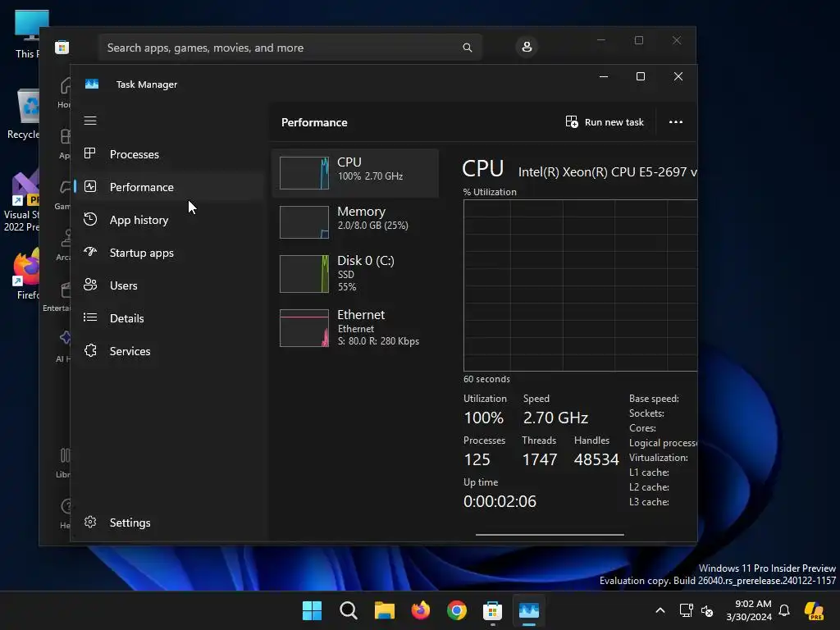Go to the Processes page
Image resolution: width=840 pixels, height=630 pixels.
169,154
